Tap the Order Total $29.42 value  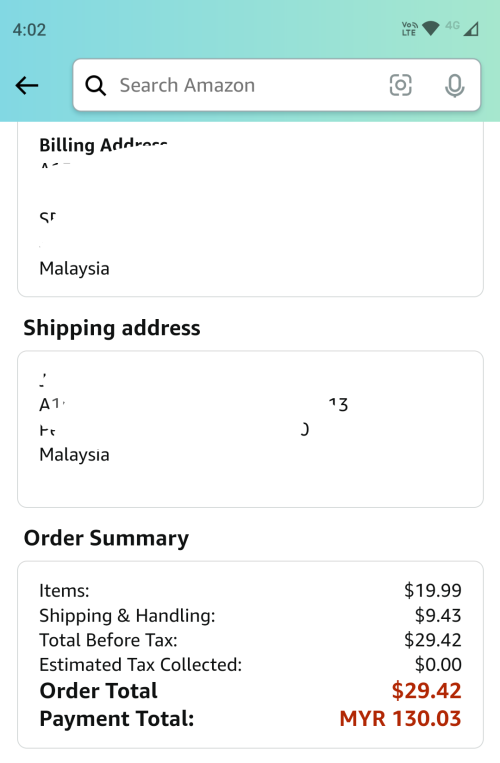tap(426, 691)
